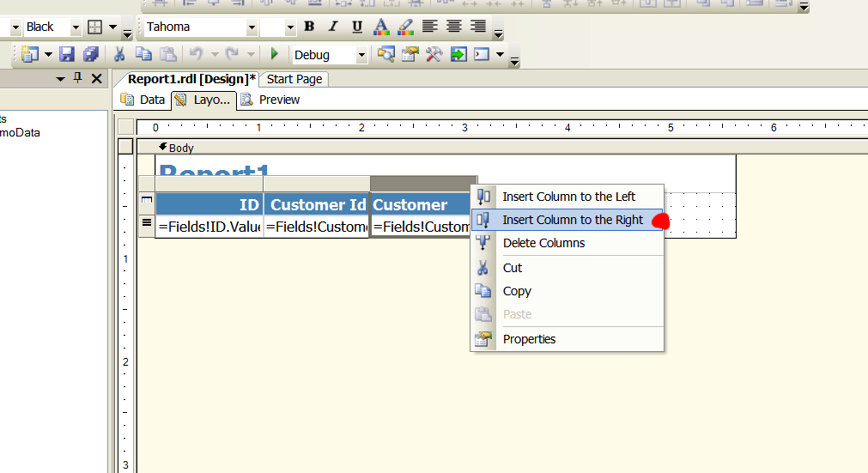Click the New Project toolbar icon
868x473 pixels.
30,54
